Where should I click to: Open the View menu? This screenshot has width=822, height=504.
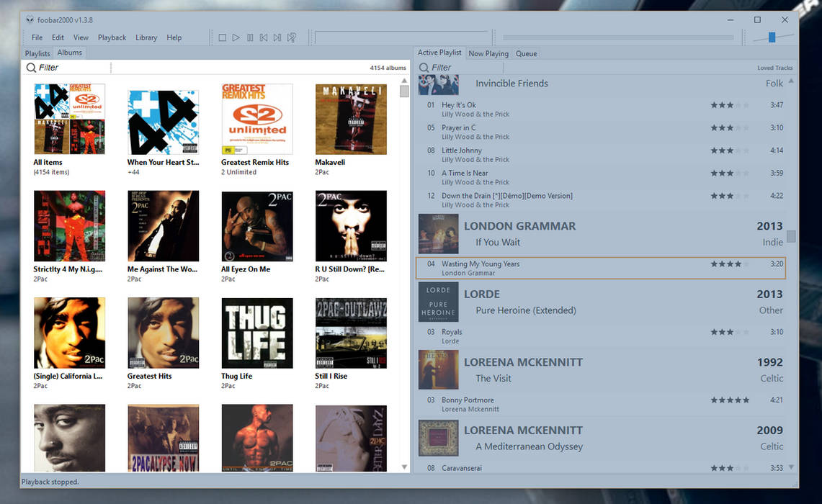pos(81,37)
